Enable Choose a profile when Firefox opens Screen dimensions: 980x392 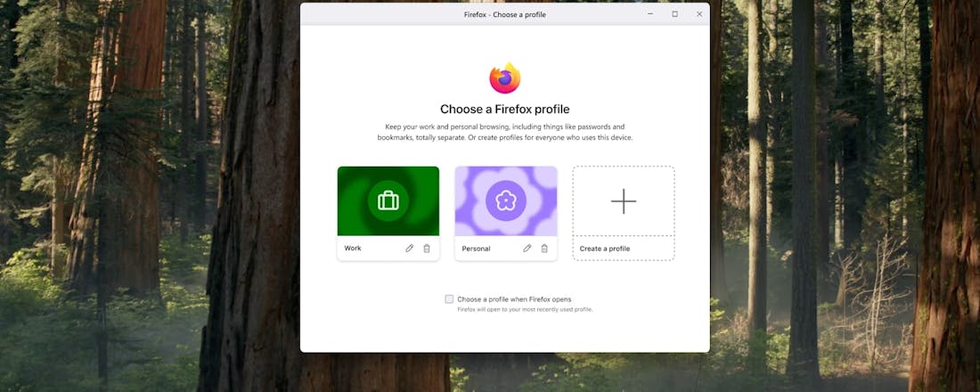tap(449, 298)
